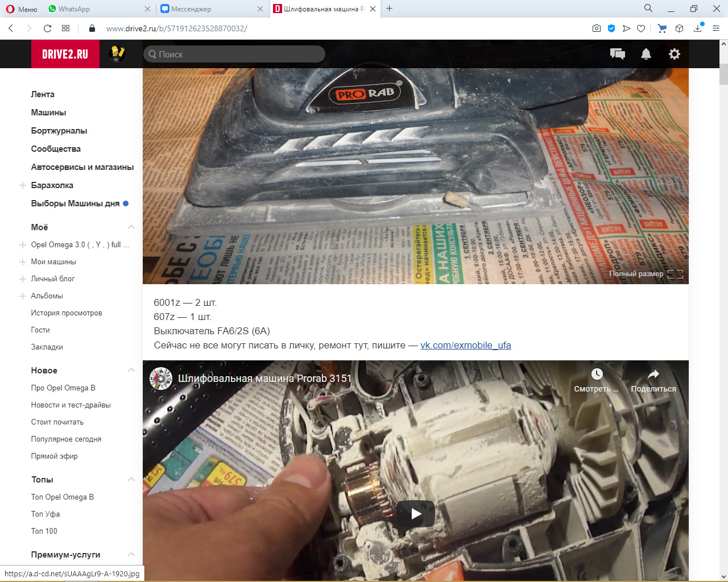Viewport: 728px width, 582px height.
Task: Open Топ Уфа
Action: click(x=45, y=514)
